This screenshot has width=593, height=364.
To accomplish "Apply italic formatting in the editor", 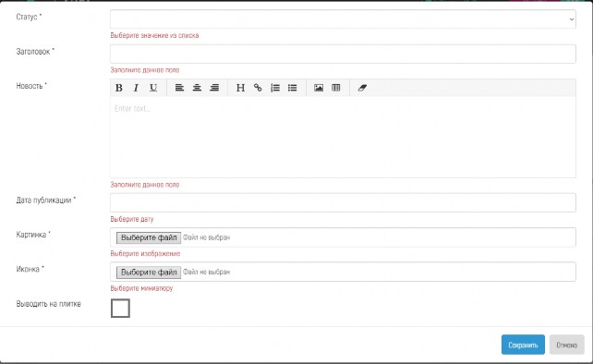I will 136,88.
